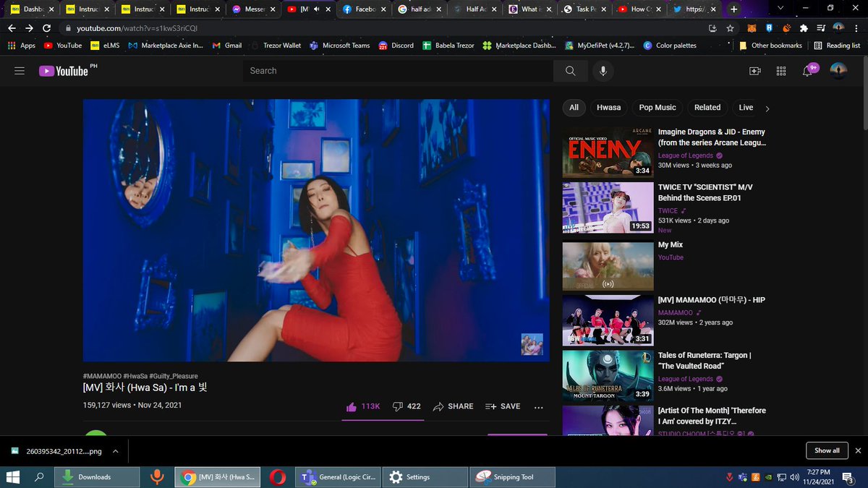Open the Discord bookmark

point(396,46)
